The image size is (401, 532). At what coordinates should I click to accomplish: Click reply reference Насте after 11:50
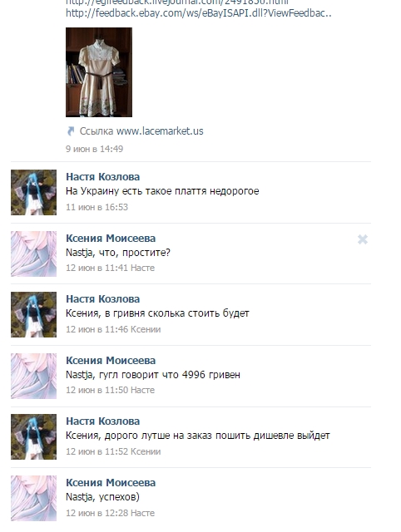[142, 390]
